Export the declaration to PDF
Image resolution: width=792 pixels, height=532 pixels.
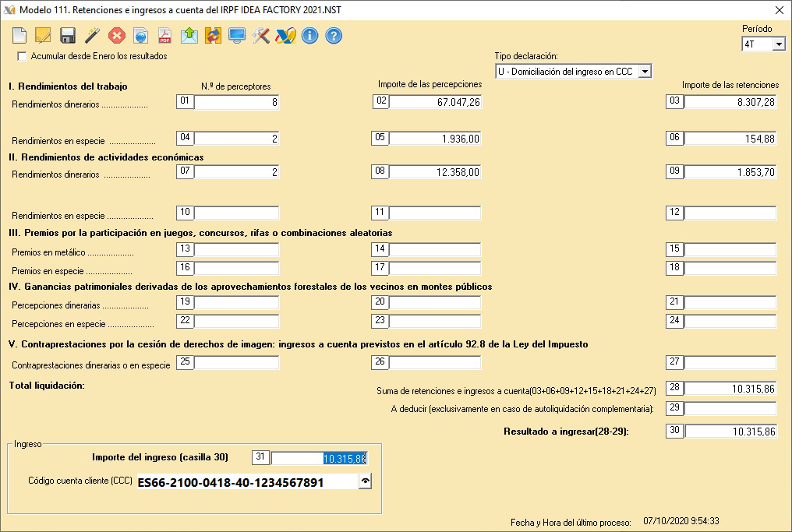pos(164,35)
